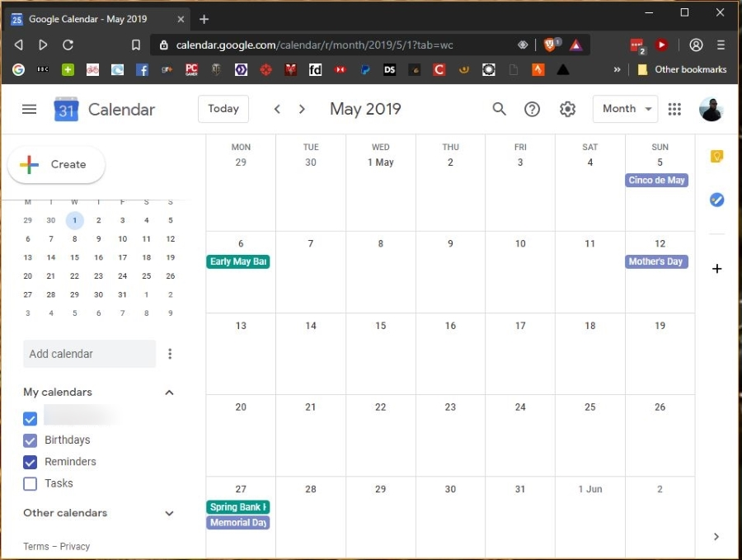The height and width of the screenshot is (560, 742).
Task: Select day 15 in mini calendar
Action: [75, 257]
